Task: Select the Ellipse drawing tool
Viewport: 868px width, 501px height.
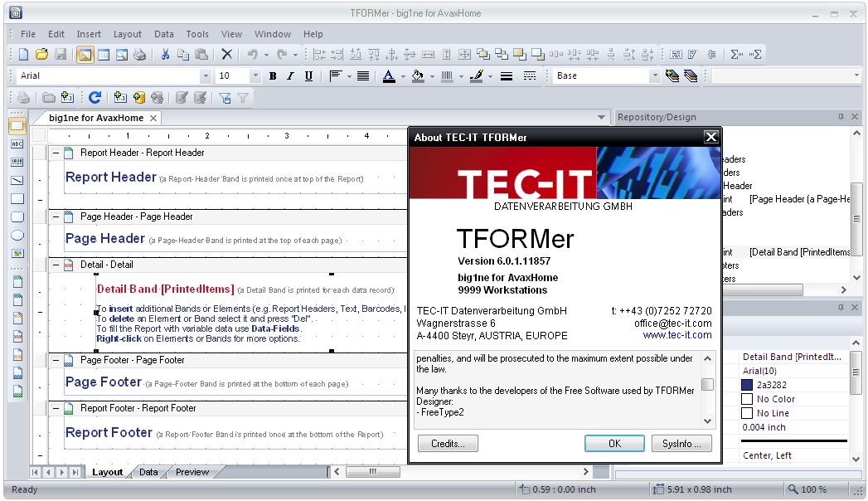Action: (x=17, y=236)
